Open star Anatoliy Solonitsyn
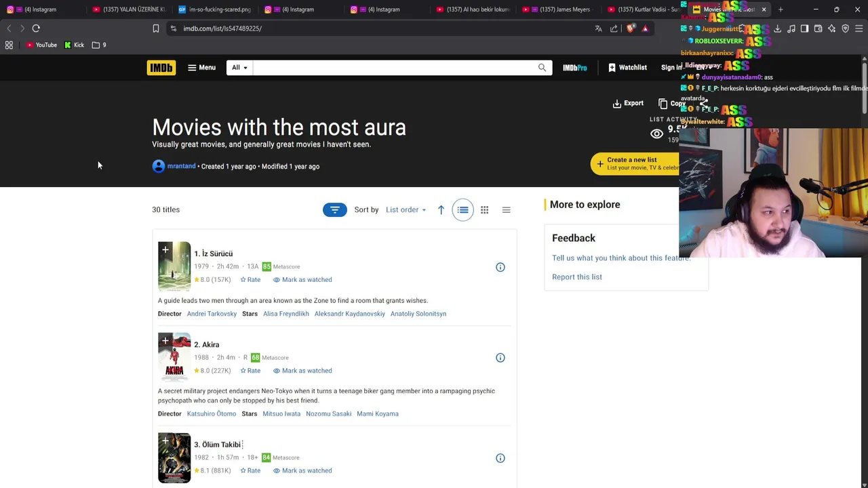868x488 pixels. [x=418, y=314]
